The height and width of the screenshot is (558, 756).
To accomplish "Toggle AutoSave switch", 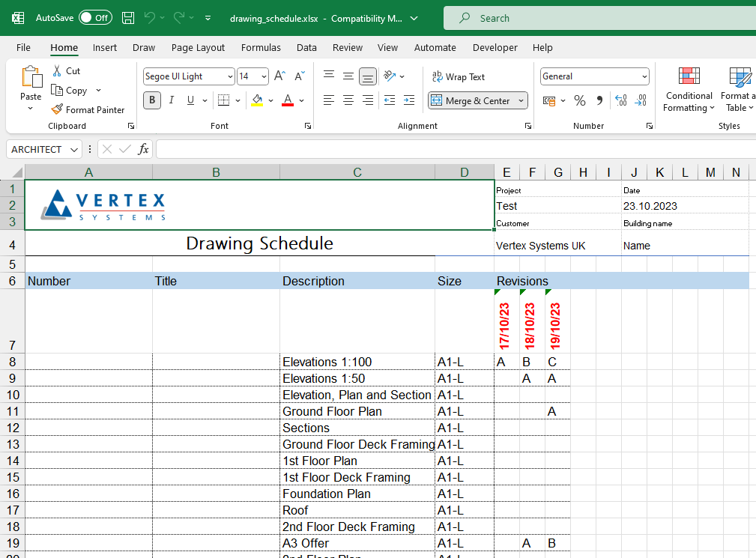I will 95,18.
